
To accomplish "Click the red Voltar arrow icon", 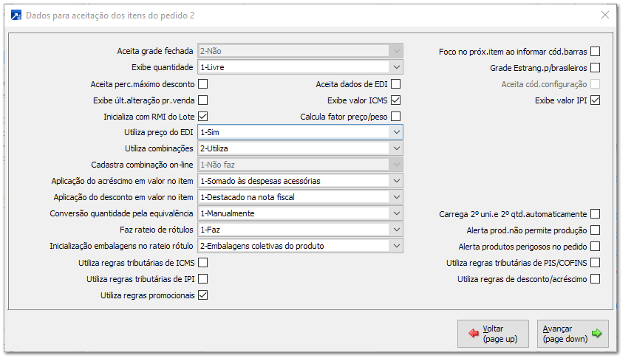I will 473,334.
